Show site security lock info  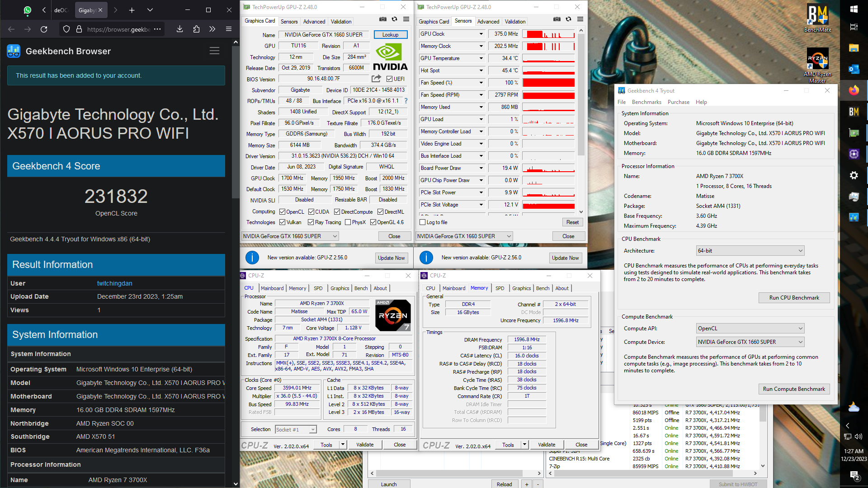click(x=79, y=29)
